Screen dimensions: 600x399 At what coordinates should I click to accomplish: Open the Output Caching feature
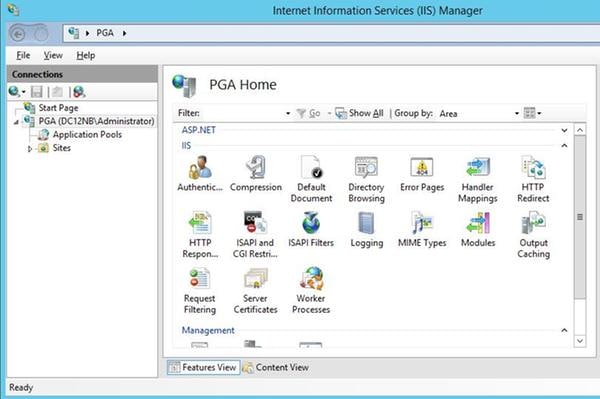pyautogui.click(x=533, y=235)
